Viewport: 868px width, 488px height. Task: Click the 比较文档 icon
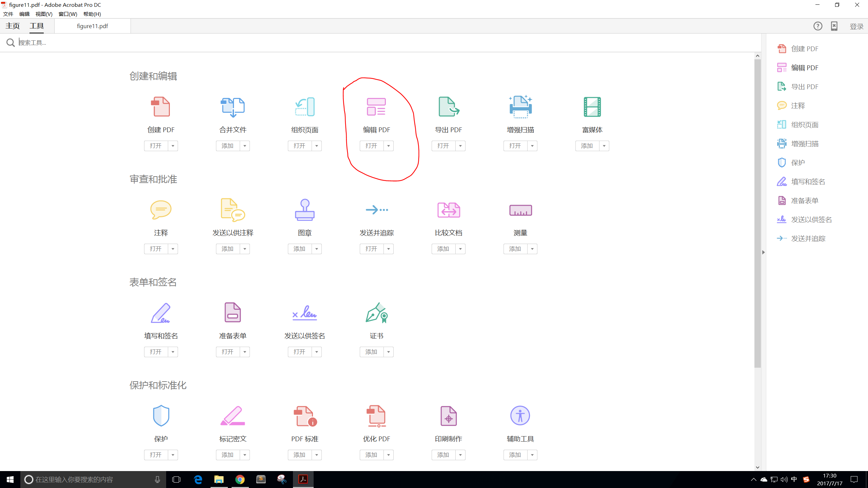449,210
